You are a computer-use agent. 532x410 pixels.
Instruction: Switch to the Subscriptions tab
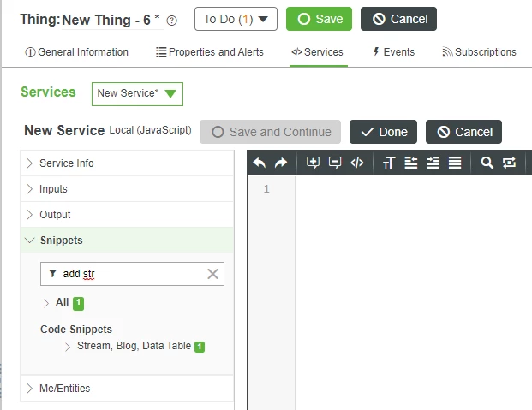point(479,52)
